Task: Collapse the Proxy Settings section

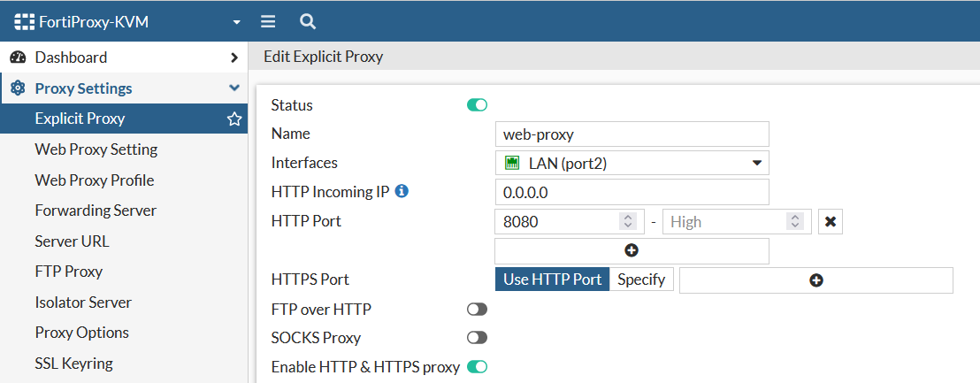Action: tap(234, 88)
